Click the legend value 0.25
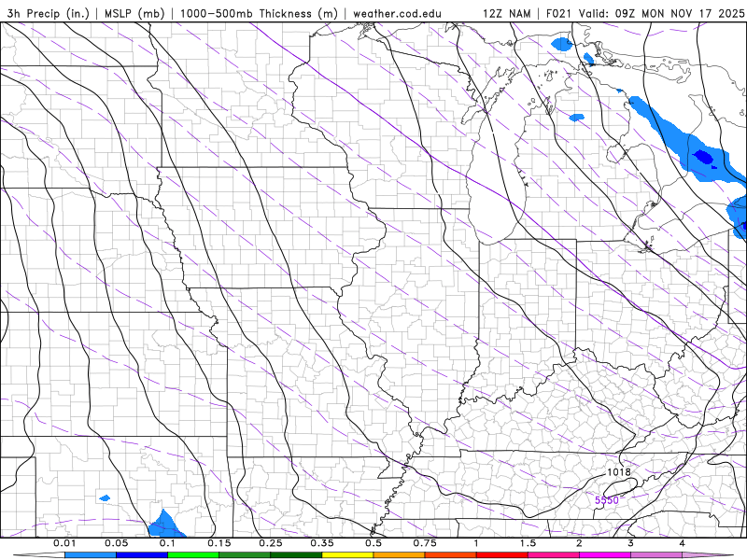The width and height of the screenshot is (747, 560). [271, 543]
